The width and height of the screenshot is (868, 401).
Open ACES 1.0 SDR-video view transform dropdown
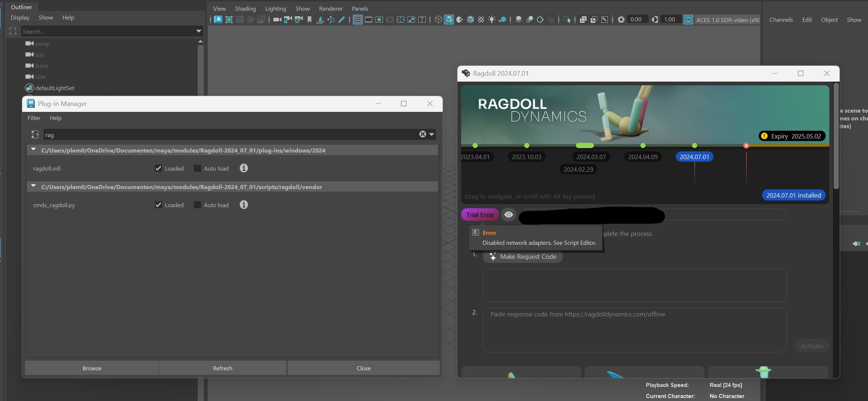(x=727, y=20)
